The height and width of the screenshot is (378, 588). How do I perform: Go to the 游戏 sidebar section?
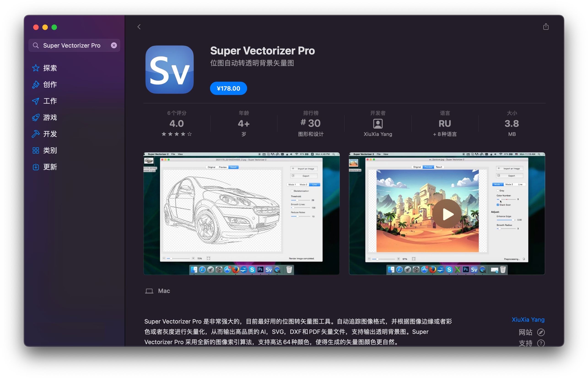pyautogui.click(x=50, y=117)
